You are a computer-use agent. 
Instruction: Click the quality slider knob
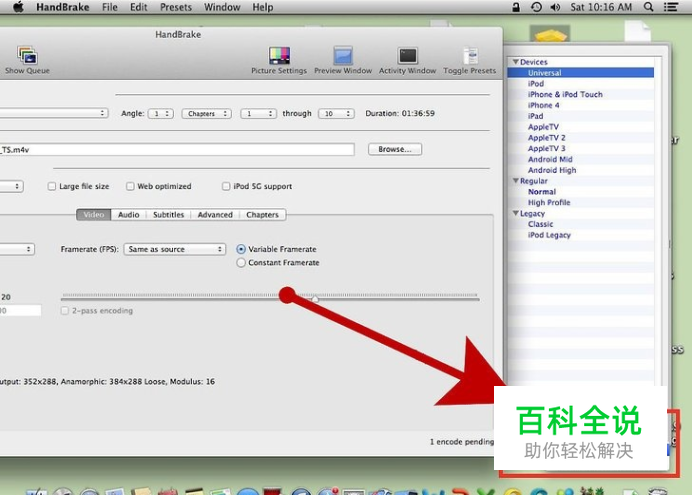coord(315,299)
